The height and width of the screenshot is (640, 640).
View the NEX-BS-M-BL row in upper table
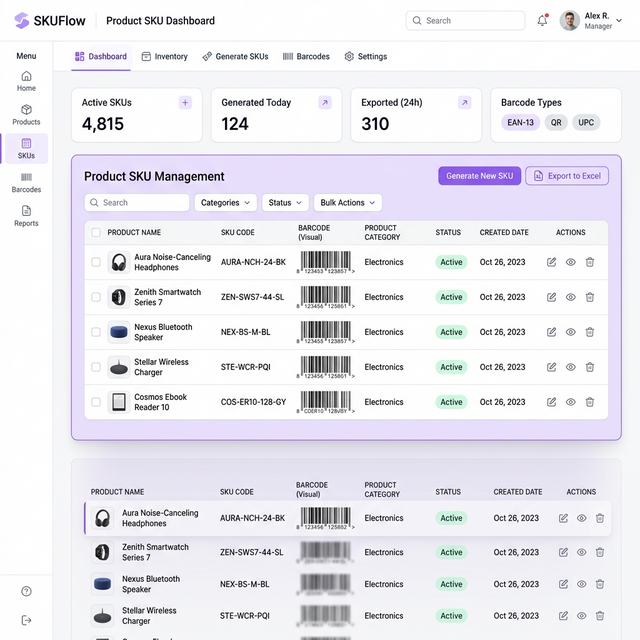(571, 332)
